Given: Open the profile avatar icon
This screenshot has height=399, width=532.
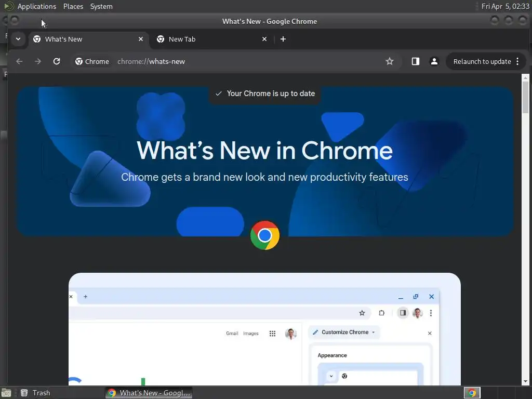Looking at the screenshot, I should (x=434, y=61).
